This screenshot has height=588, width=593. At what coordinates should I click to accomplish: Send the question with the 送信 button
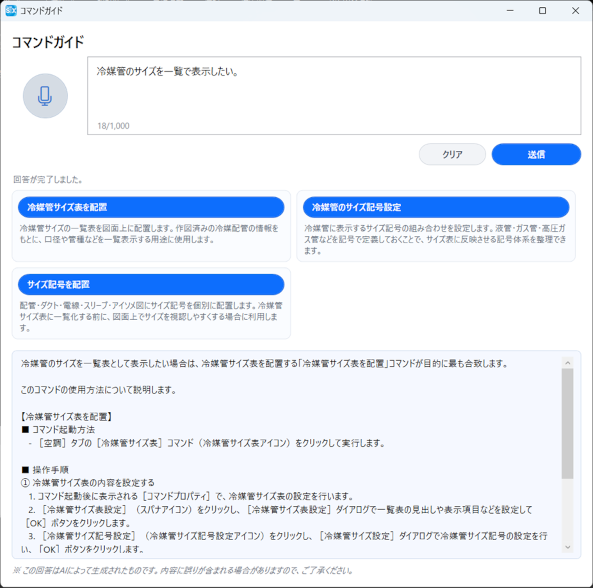(x=536, y=154)
